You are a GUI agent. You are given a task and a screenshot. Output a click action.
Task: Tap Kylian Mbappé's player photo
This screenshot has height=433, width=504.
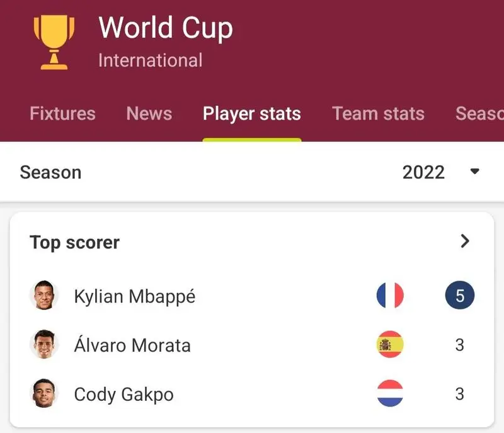point(44,295)
